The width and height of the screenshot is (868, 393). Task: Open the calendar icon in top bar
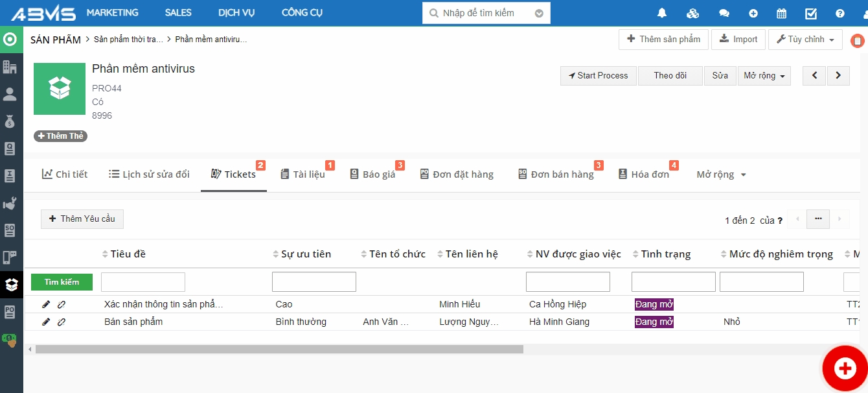point(782,13)
